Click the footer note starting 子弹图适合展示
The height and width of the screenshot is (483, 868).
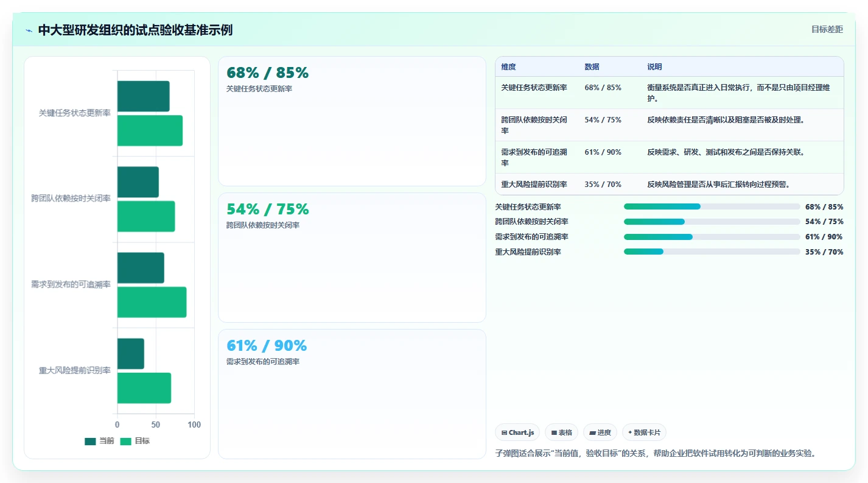[x=656, y=453]
